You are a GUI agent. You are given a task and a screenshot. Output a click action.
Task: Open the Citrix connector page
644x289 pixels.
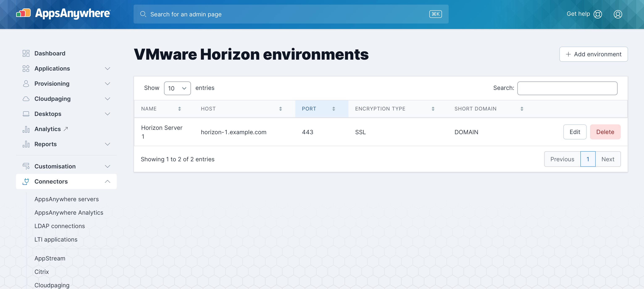pyautogui.click(x=42, y=272)
